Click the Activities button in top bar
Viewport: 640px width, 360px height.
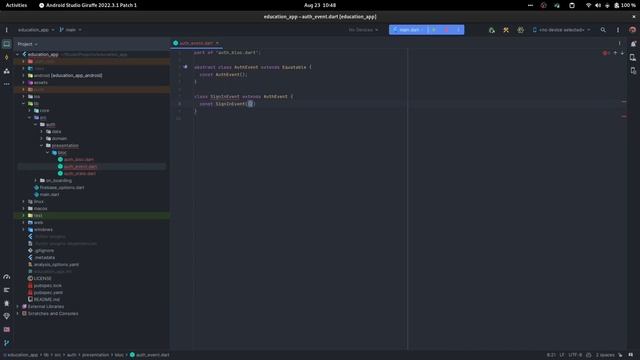pyautogui.click(x=16, y=5)
